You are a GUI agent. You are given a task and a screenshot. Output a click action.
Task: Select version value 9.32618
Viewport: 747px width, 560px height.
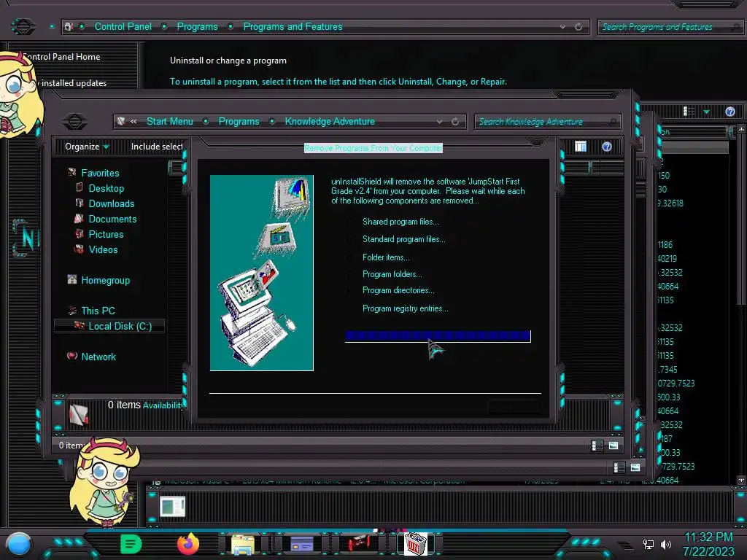coord(671,203)
